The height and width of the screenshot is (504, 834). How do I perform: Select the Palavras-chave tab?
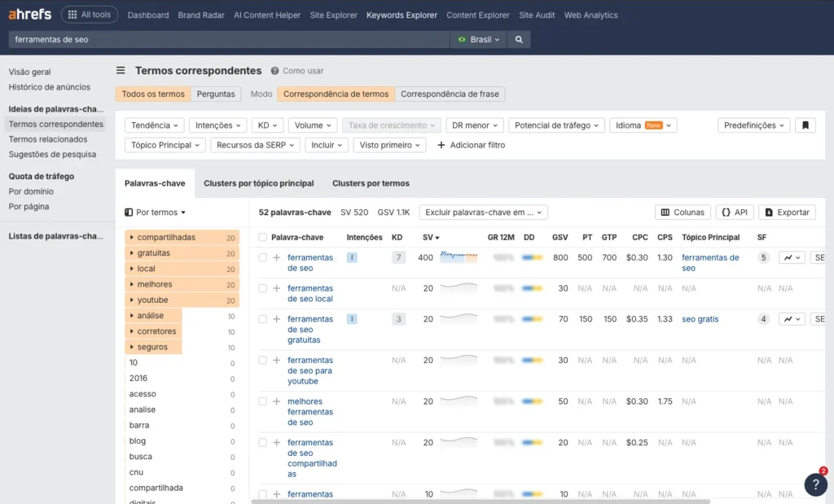[155, 183]
